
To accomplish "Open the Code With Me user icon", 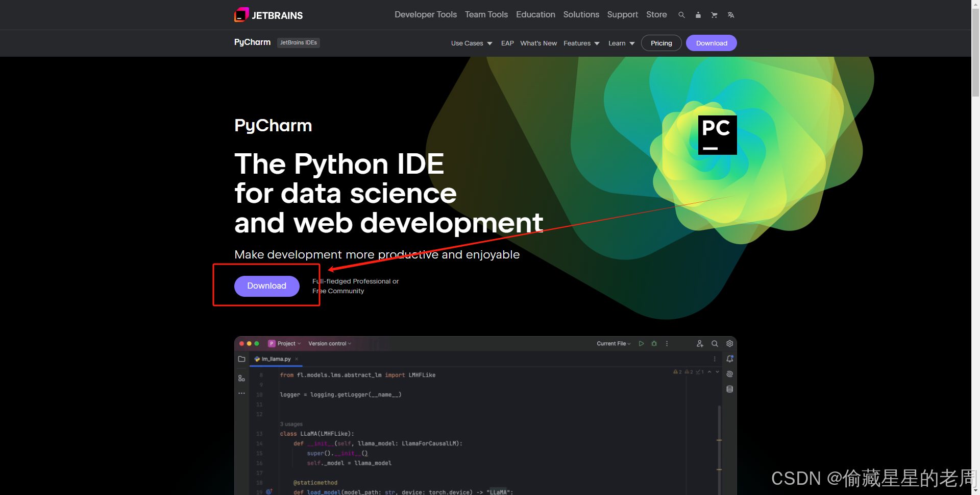I will click(x=700, y=343).
